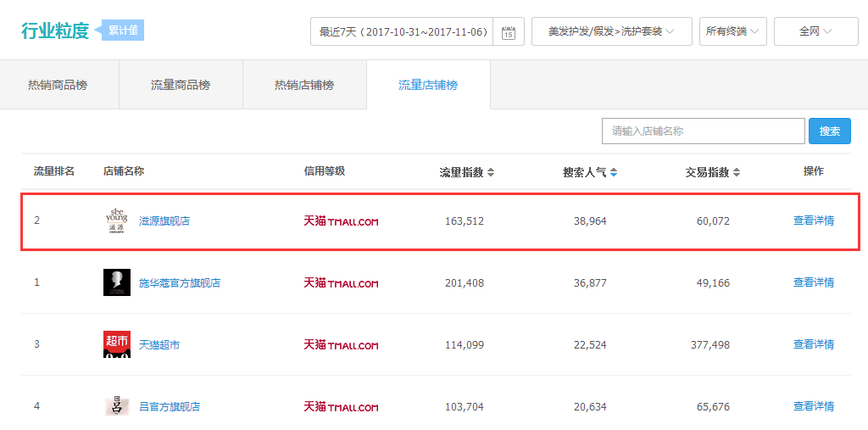Click the 20,634 search popularity value

(590, 407)
